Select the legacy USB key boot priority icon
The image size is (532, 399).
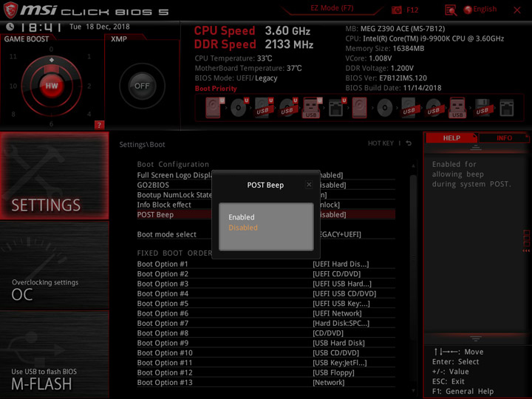pos(457,108)
